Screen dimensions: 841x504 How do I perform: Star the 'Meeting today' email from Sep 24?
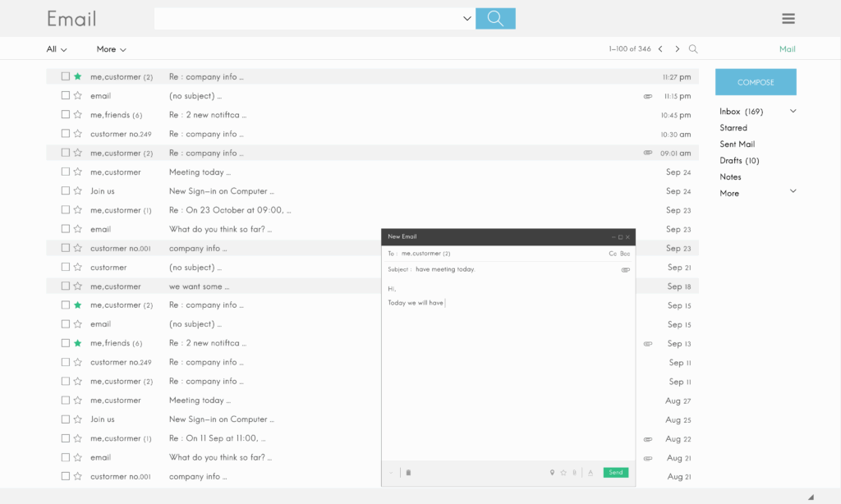[78, 172]
